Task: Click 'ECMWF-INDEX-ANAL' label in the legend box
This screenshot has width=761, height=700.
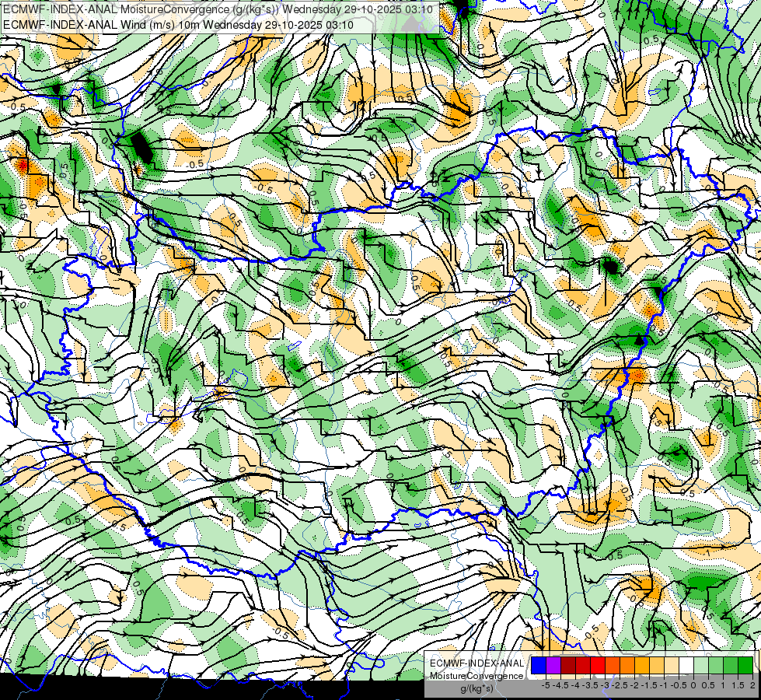Action: 476,663
